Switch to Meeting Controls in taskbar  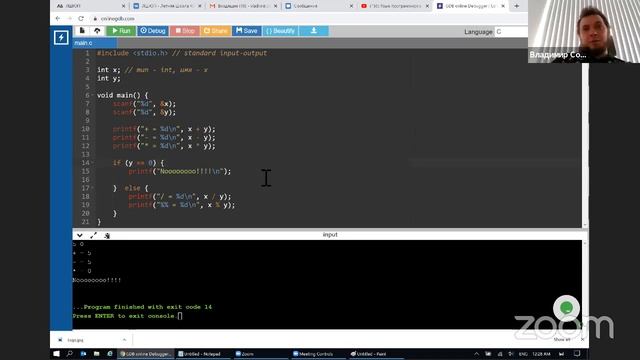click(x=318, y=354)
